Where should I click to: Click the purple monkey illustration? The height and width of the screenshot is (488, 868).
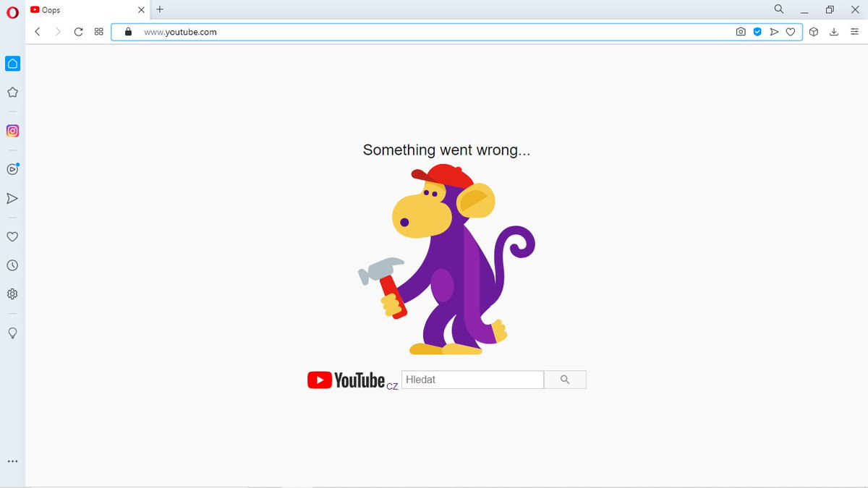pyautogui.click(x=447, y=259)
